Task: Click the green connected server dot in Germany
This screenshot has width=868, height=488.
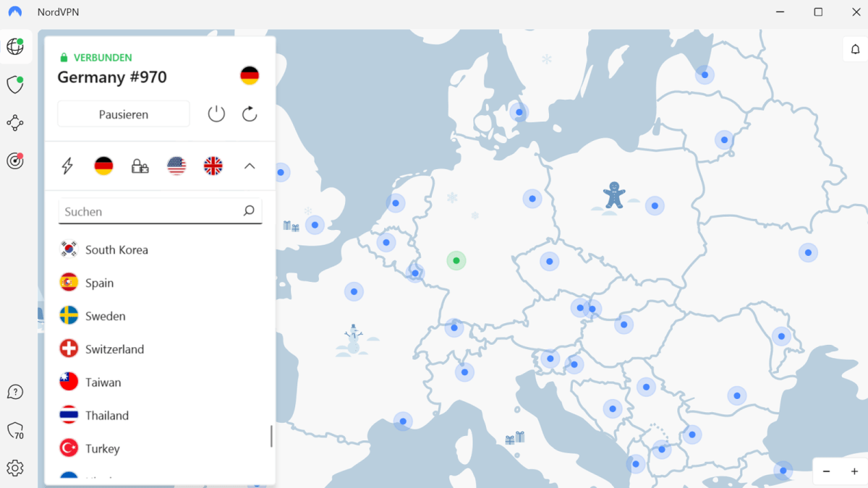Action: click(x=456, y=260)
